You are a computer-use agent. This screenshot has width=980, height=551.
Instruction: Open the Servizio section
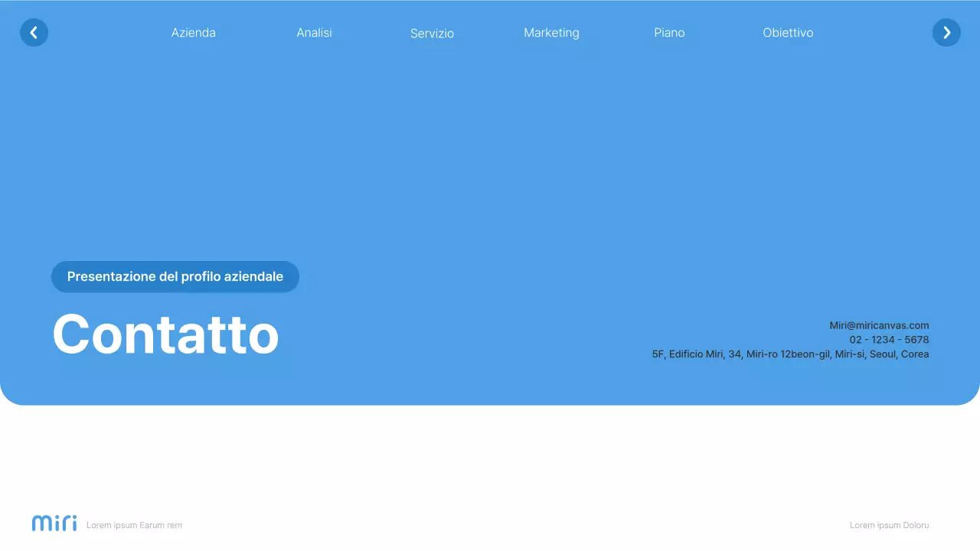pos(432,33)
